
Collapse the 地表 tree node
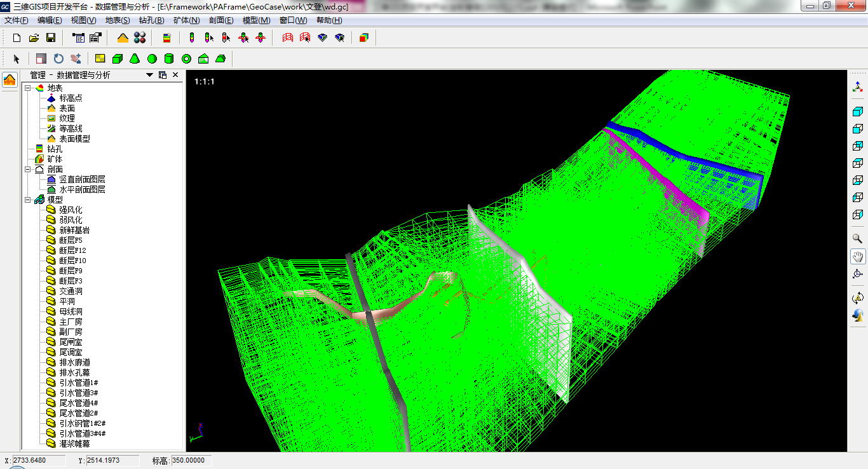coord(28,88)
